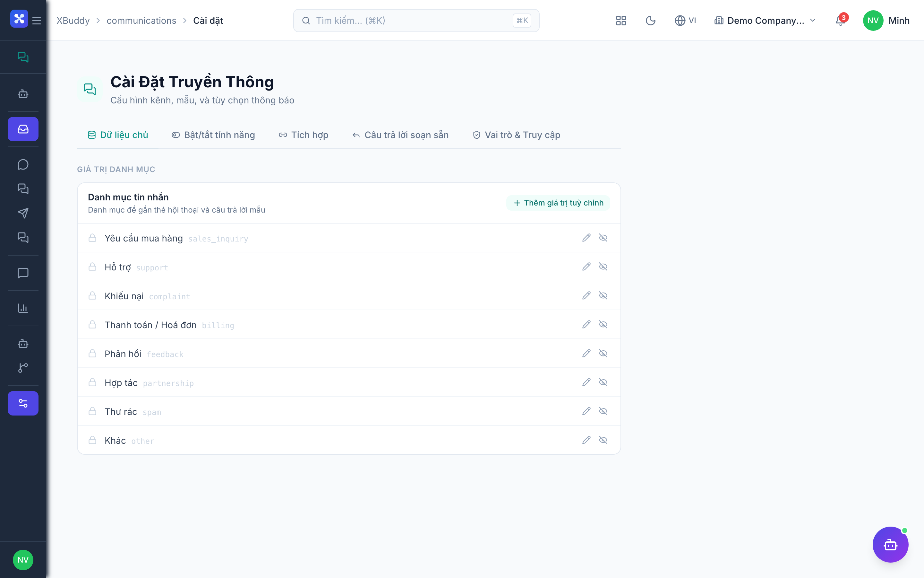Toggle dark mode with the moon icon

[x=650, y=20]
